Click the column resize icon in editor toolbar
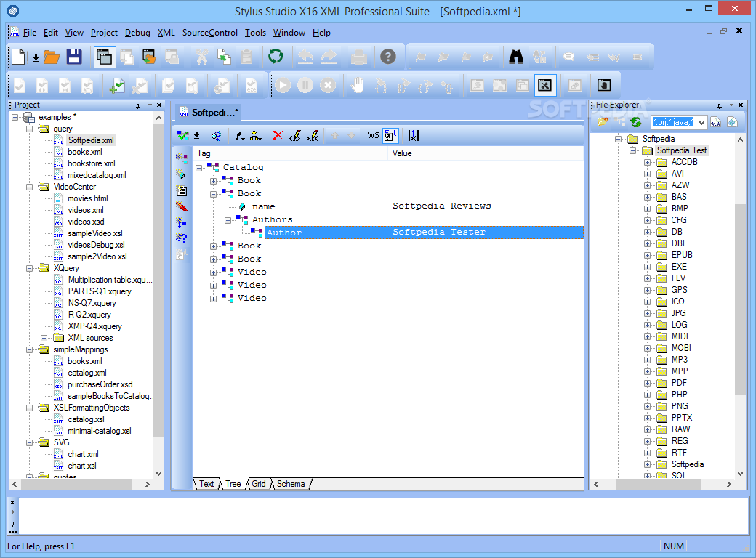The image size is (756, 558). (x=413, y=136)
